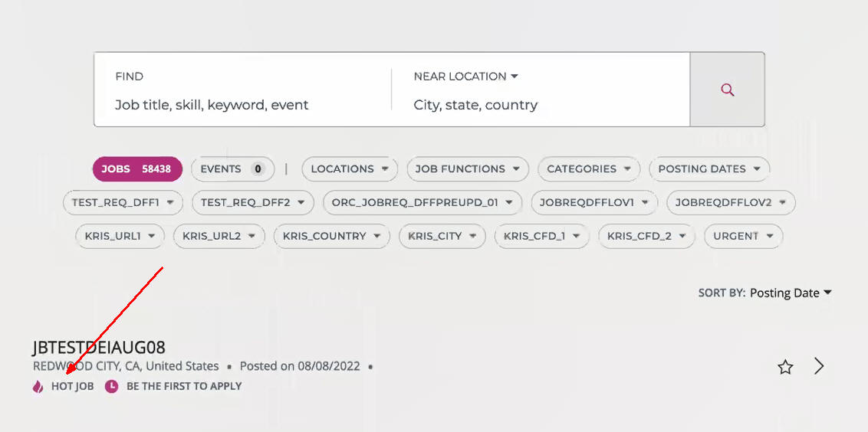The image size is (868, 432).
Task: Click the REDWOOD CITY, CA, United States text
Action: point(126,366)
